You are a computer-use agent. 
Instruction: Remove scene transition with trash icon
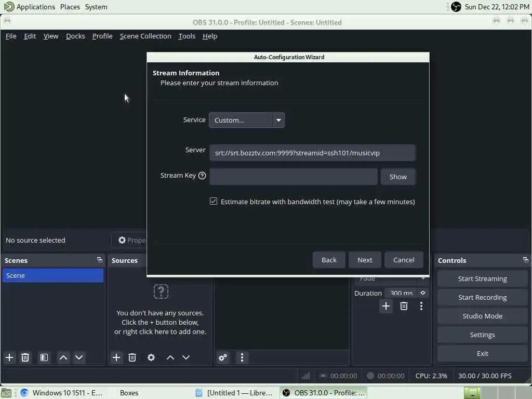[x=404, y=306]
